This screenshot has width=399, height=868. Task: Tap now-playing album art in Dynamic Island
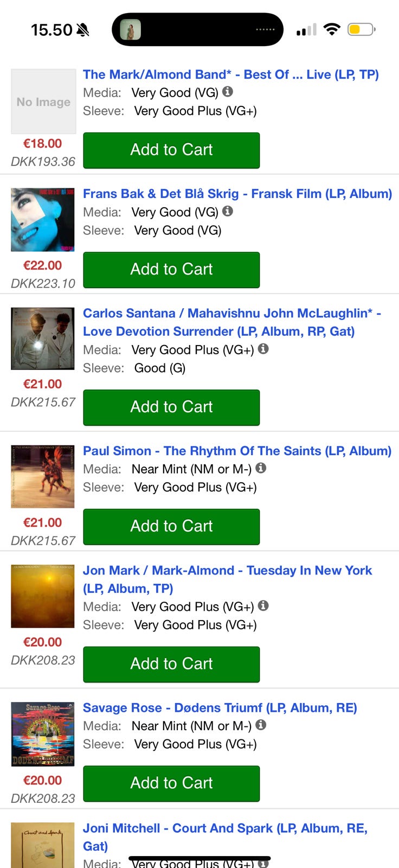(x=130, y=29)
